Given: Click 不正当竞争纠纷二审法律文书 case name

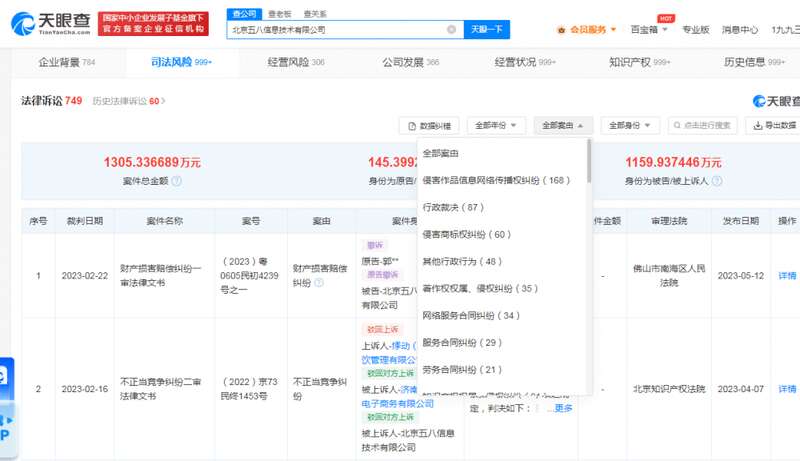Looking at the screenshot, I should [160, 389].
